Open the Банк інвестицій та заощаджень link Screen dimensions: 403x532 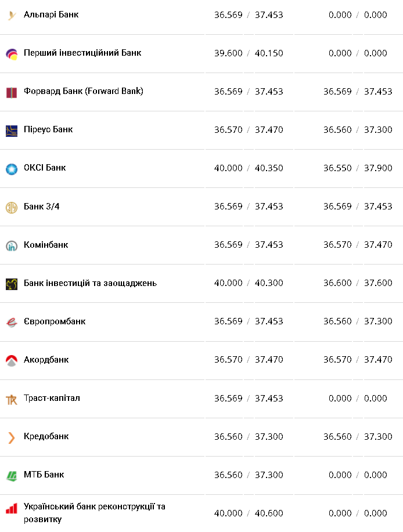tap(90, 283)
